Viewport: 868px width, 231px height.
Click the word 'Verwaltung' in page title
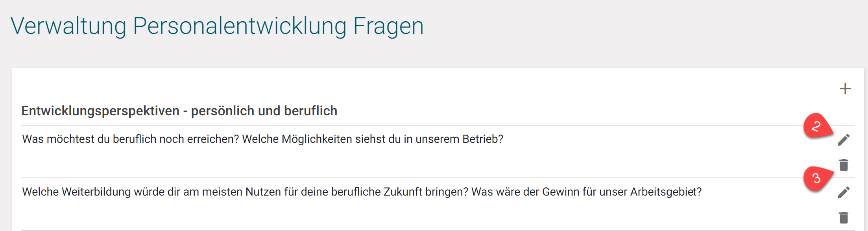click(68, 26)
